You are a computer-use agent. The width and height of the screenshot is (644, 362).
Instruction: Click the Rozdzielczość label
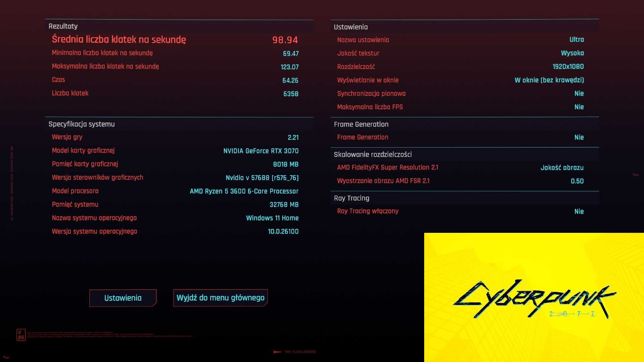356,67
